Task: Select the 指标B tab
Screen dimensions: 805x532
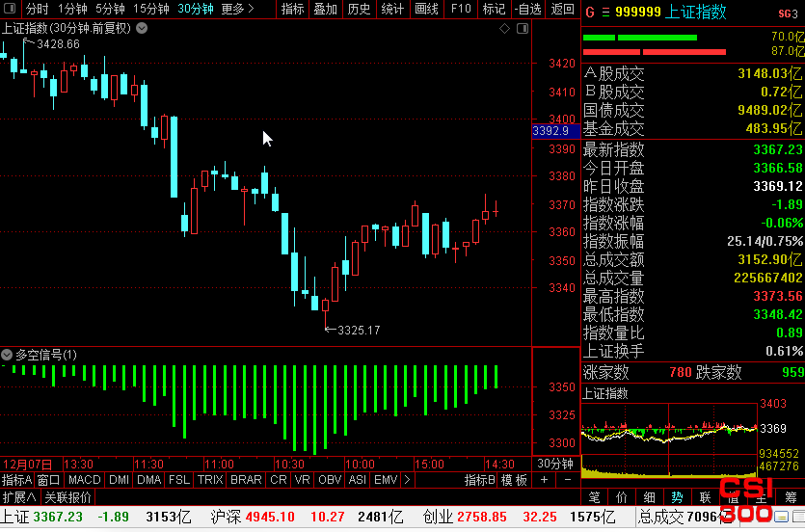Action: point(479,480)
